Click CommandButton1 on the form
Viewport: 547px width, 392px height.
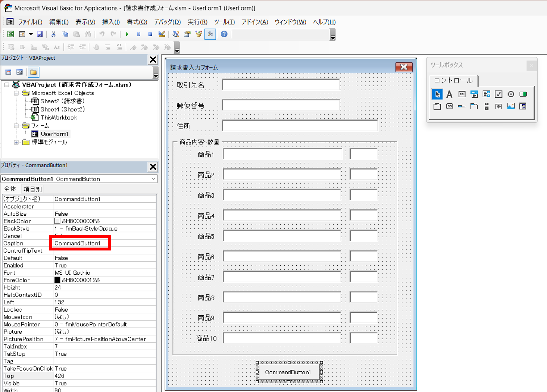coord(288,372)
